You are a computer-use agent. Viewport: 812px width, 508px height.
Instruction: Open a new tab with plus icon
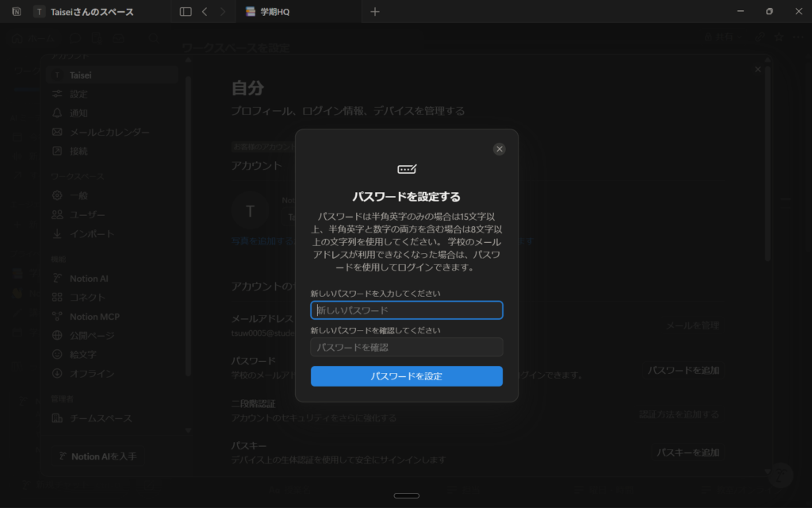point(375,12)
